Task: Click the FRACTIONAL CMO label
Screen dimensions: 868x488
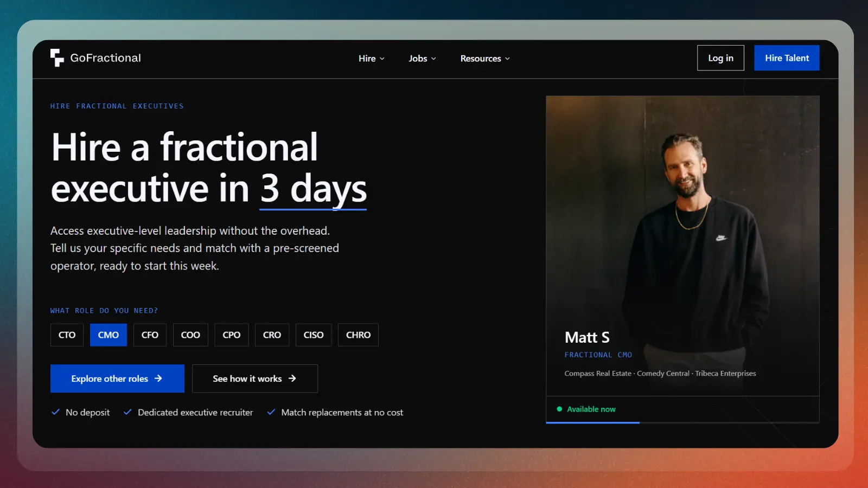Action: point(598,355)
